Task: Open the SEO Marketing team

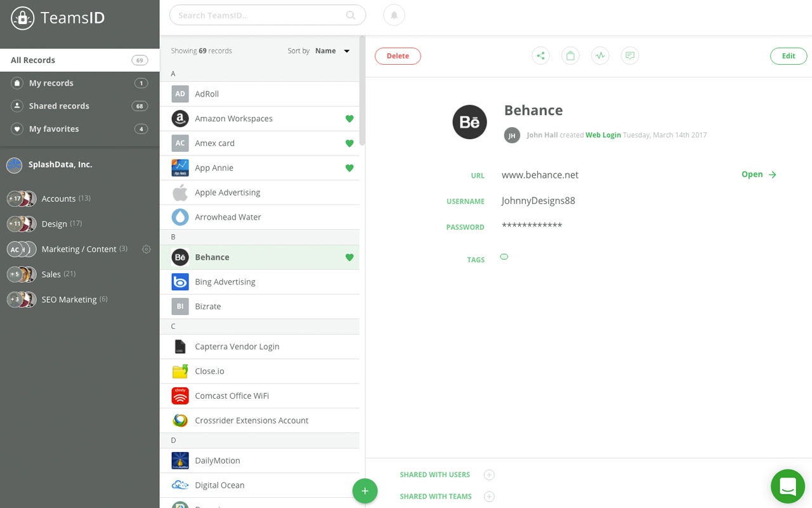Action: tap(80, 299)
